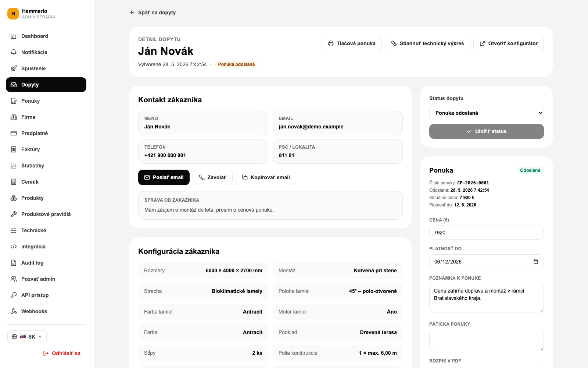This screenshot has width=588, height=368.
Task: Open Spustenie rocket icon in sidebar
Action: click(14, 68)
